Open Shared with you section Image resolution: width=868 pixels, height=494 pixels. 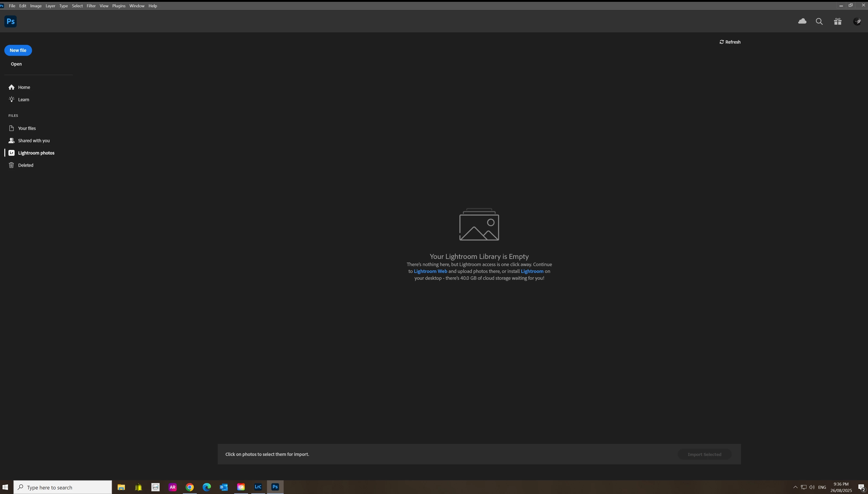34,140
